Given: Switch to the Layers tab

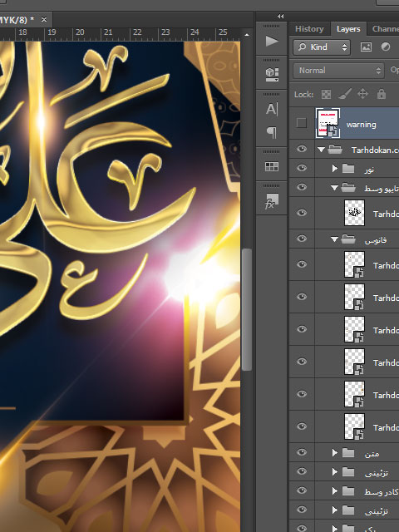Looking at the screenshot, I should click(x=348, y=29).
